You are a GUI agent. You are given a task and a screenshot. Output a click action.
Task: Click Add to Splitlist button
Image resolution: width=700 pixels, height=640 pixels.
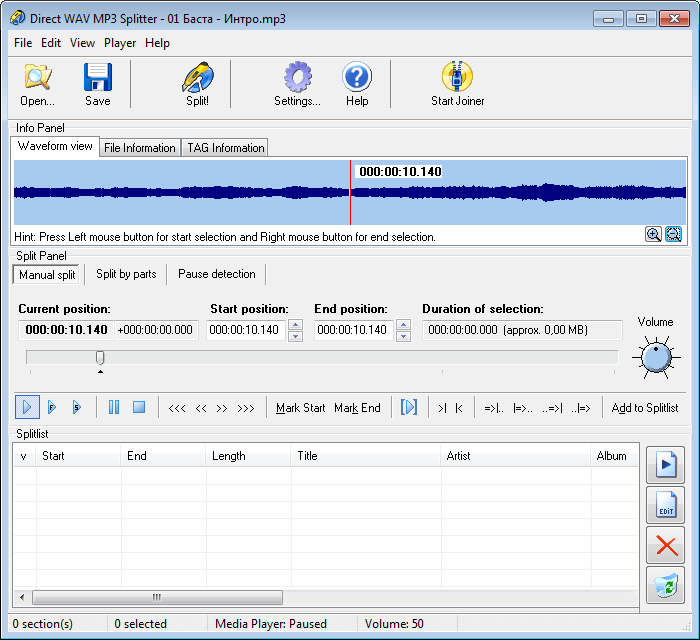click(x=645, y=408)
